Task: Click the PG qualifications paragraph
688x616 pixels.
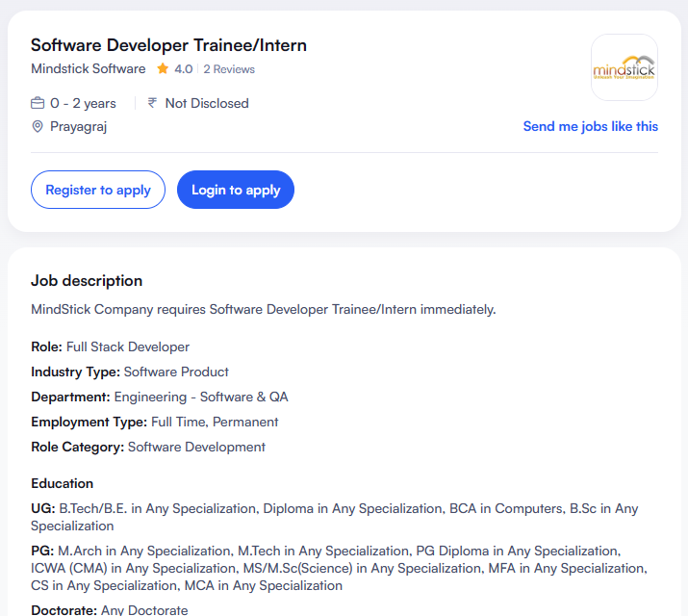Action: tap(339, 568)
